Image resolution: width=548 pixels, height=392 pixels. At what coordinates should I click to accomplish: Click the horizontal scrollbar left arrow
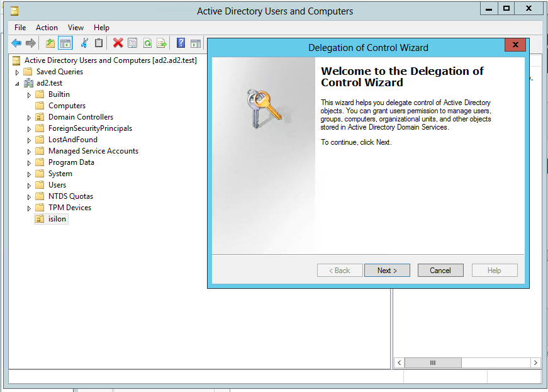tap(399, 362)
